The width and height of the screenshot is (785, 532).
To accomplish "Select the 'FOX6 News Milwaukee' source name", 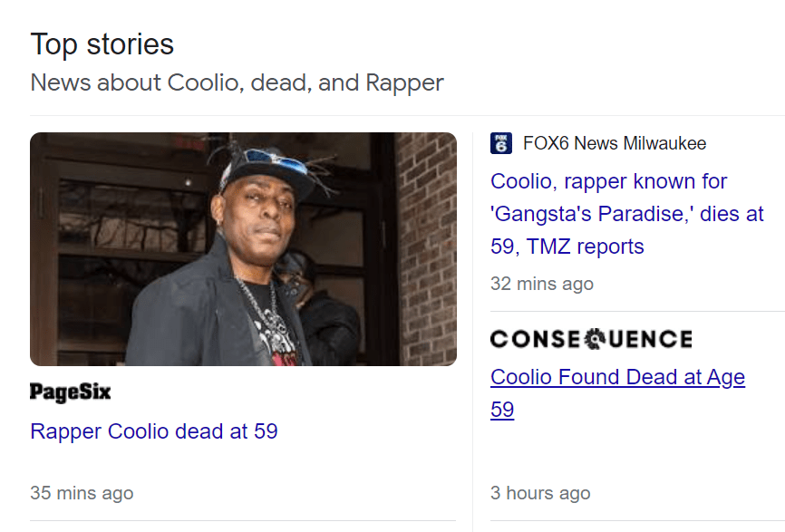I will pyautogui.click(x=615, y=143).
